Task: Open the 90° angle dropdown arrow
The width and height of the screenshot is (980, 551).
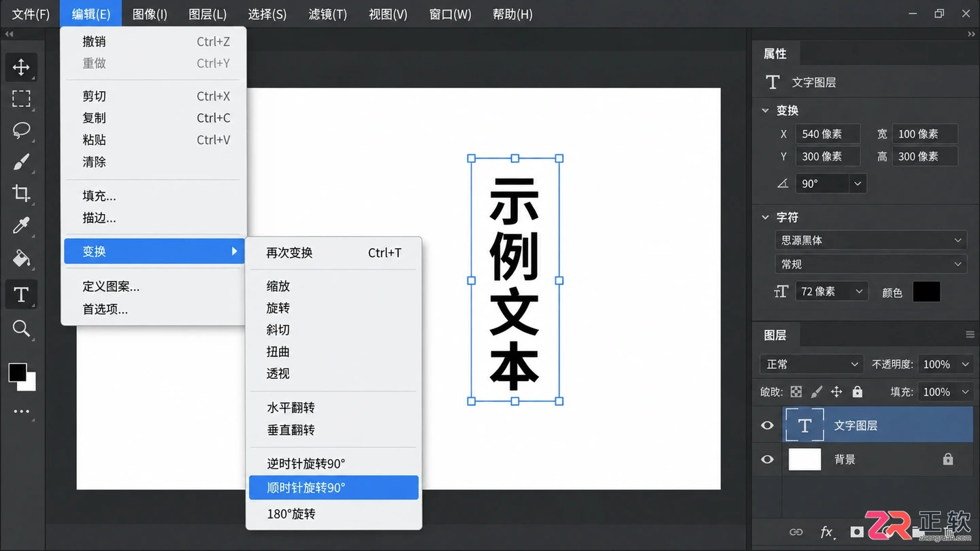Action: [x=857, y=184]
